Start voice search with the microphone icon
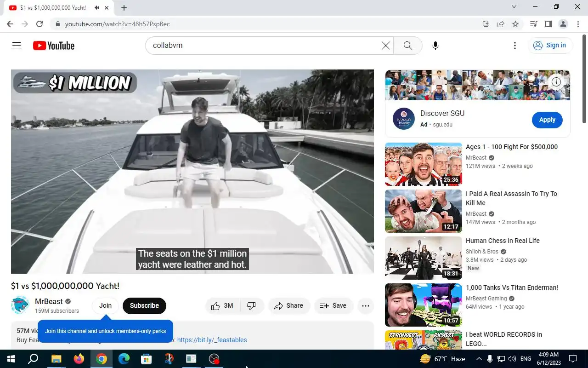Image resolution: width=588 pixels, height=368 pixels. pyautogui.click(x=435, y=46)
